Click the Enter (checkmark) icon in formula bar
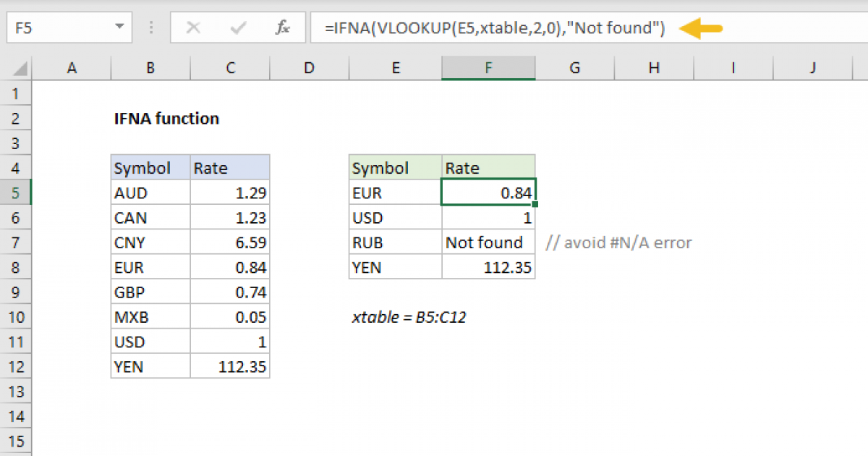This screenshot has height=456, width=868. click(x=237, y=28)
